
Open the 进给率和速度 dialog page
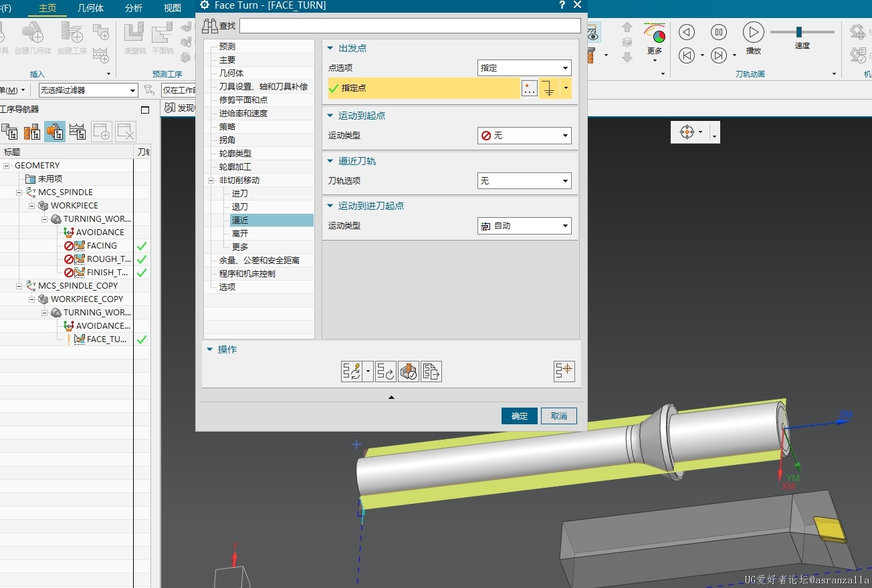click(243, 114)
